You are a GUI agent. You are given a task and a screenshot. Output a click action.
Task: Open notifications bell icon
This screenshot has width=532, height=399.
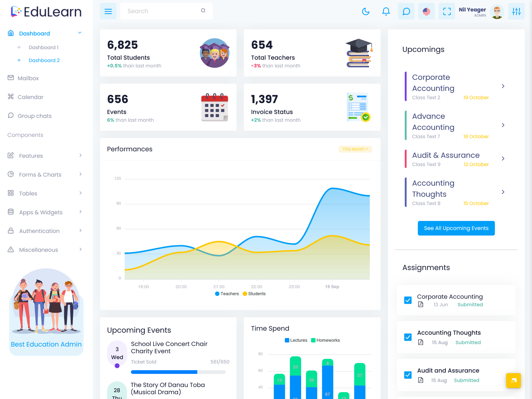tap(386, 11)
